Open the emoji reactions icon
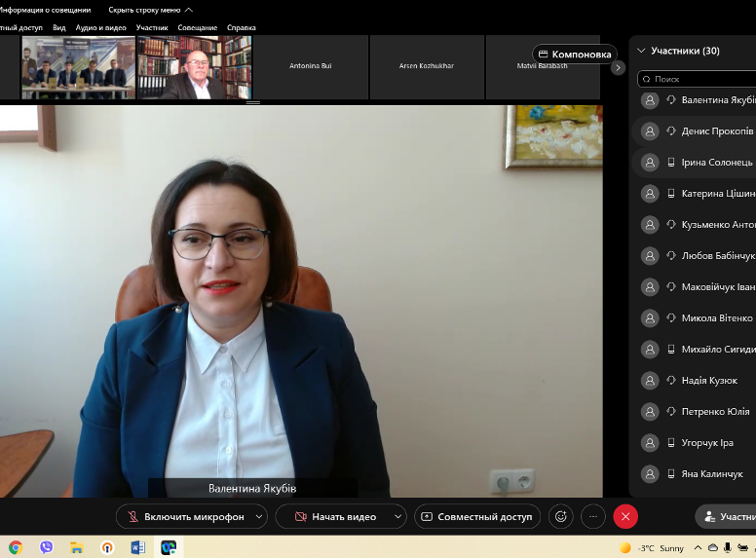The width and height of the screenshot is (756, 558). tap(560, 516)
